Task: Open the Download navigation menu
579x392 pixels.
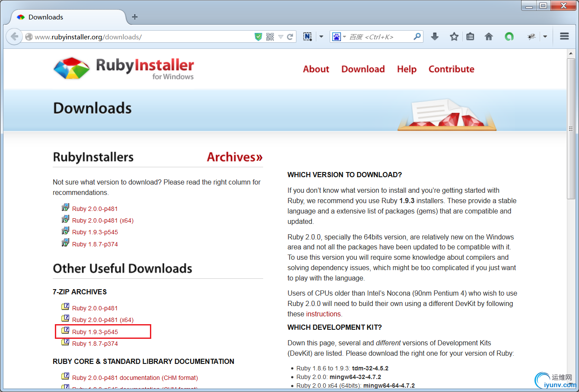Action: (x=363, y=69)
